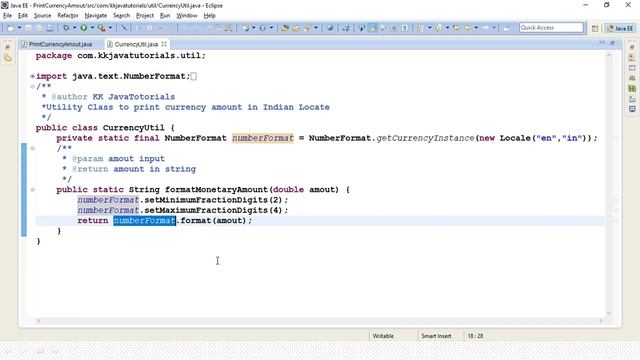Collapse the formatMonetaryAmount method

click(x=32, y=189)
